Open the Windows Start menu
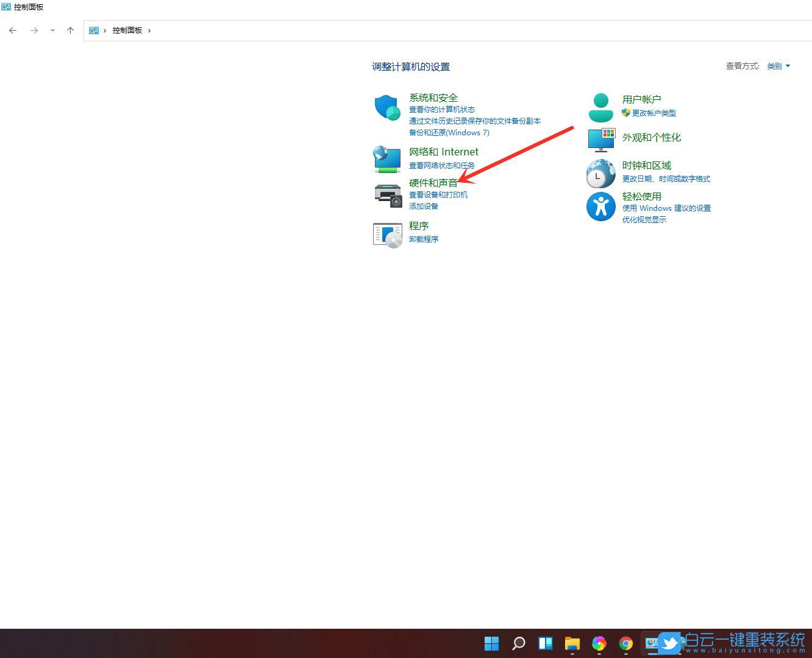Screen dimensions: 812x658 (x=491, y=643)
